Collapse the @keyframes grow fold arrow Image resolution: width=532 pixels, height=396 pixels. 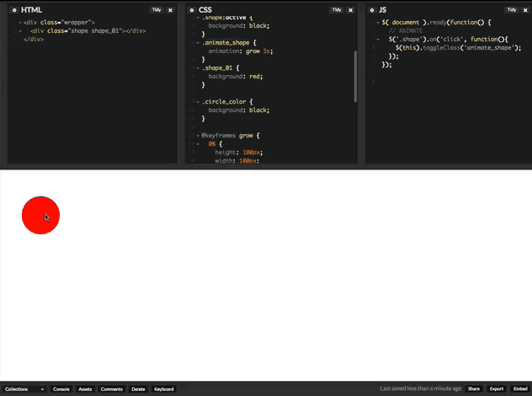coord(197,135)
